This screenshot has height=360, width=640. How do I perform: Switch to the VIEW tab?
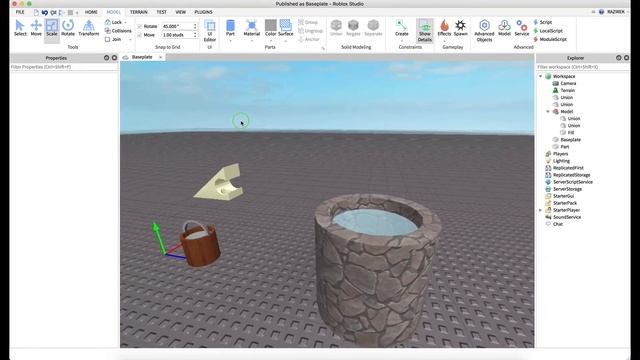(x=180, y=12)
